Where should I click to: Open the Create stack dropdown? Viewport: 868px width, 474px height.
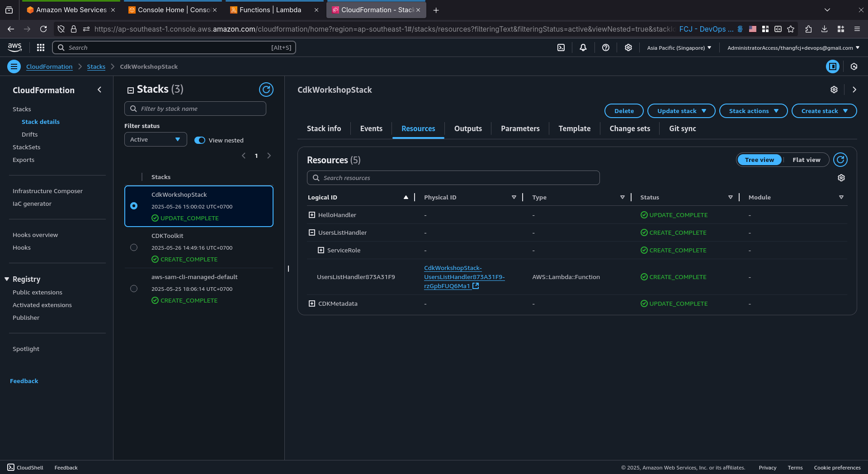pyautogui.click(x=824, y=111)
